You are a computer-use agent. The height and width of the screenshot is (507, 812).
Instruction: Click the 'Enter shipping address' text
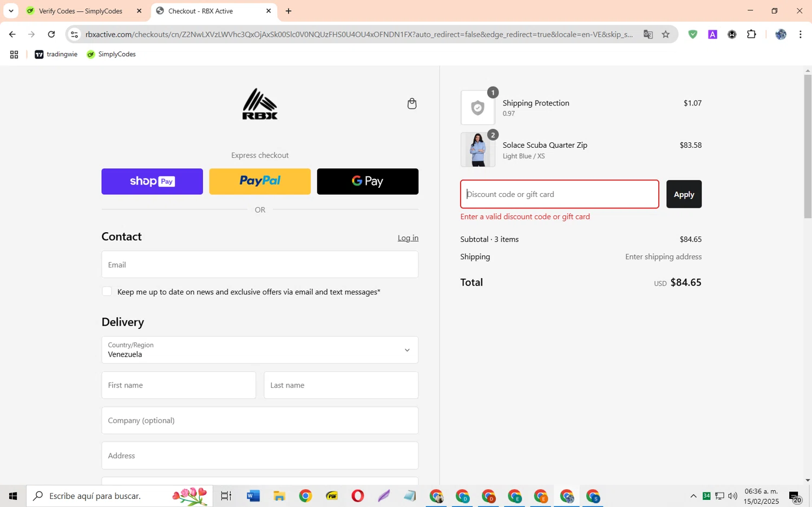pyautogui.click(x=663, y=256)
